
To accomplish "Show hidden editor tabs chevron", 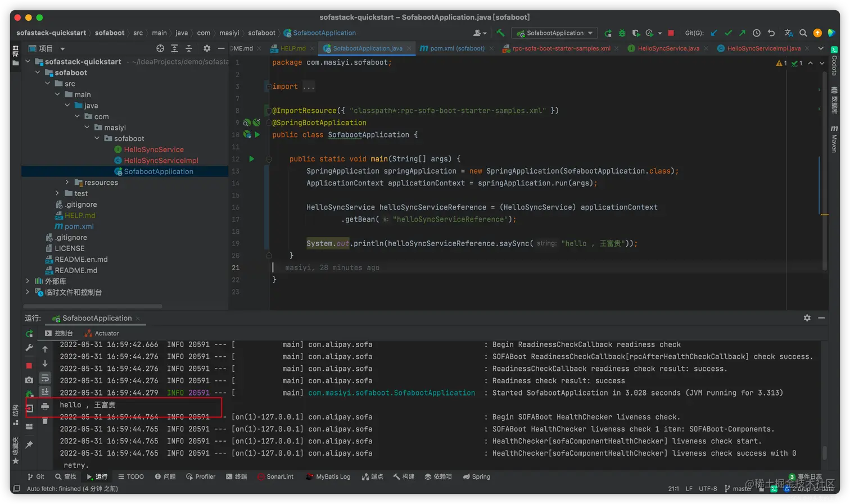I will (x=821, y=48).
